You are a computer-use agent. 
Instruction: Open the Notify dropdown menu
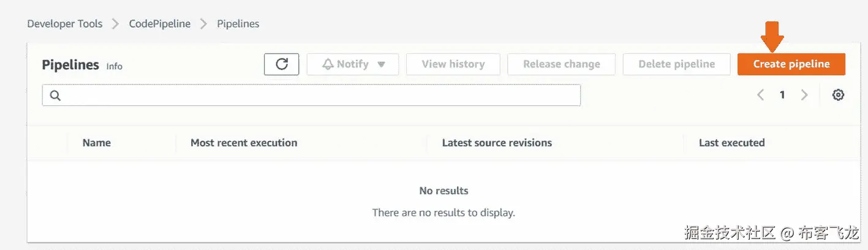click(x=353, y=64)
